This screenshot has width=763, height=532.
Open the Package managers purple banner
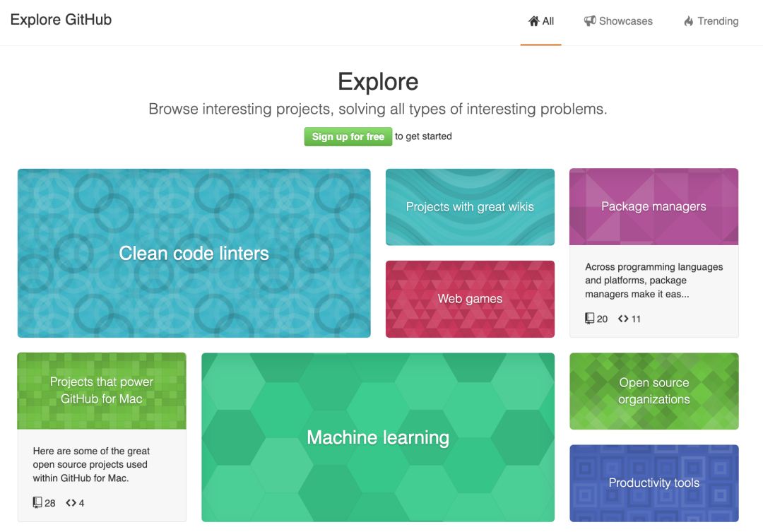tap(654, 207)
